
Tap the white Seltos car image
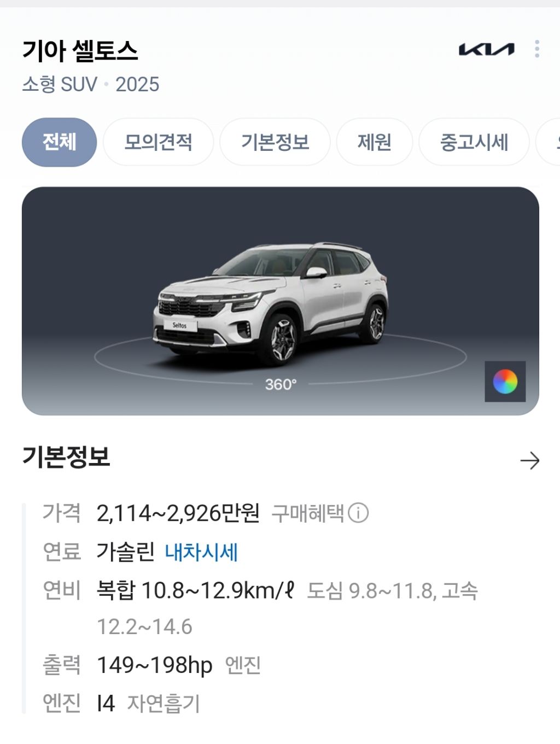click(270, 303)
